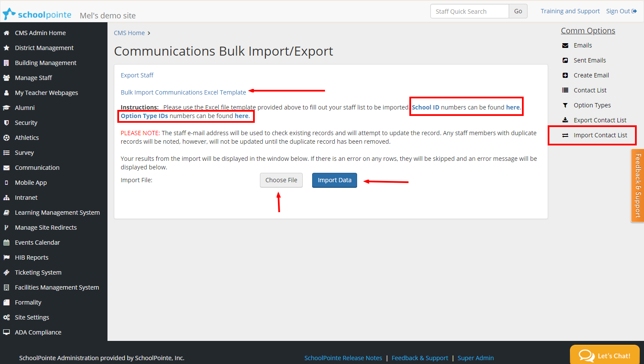This screenshot has width=644, height=364.
Task: Open the Communication sidebar menu
Action: pyautogui.click(x=37, y=168)
